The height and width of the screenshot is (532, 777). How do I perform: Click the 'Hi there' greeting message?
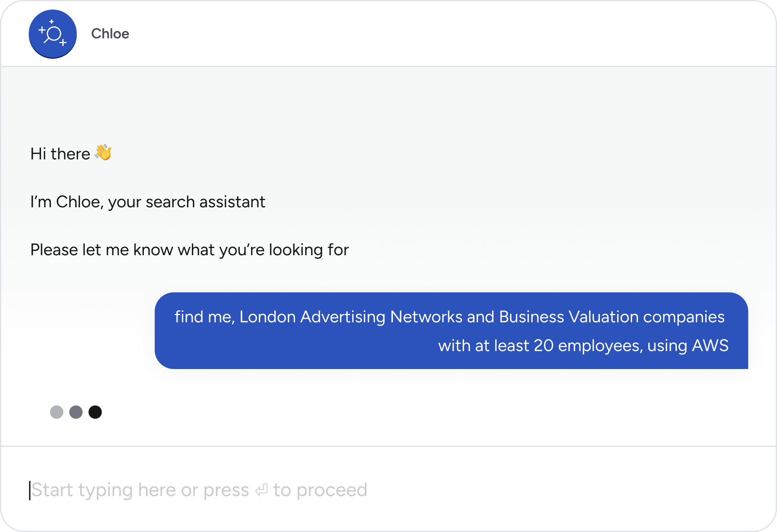tap(60, 154)
